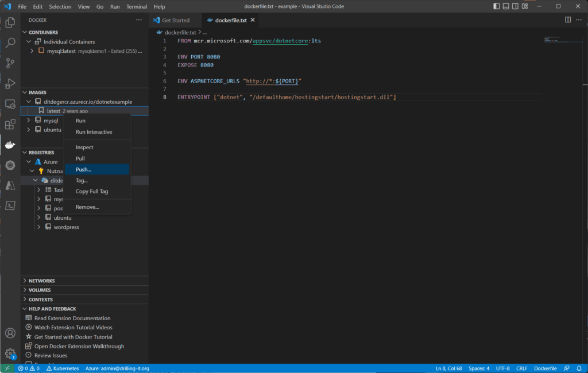Toggle Panel layout icon
Image resolution: width=588 pixels, height=373 pixels.
pyautogui.click(x=506, y=6)
